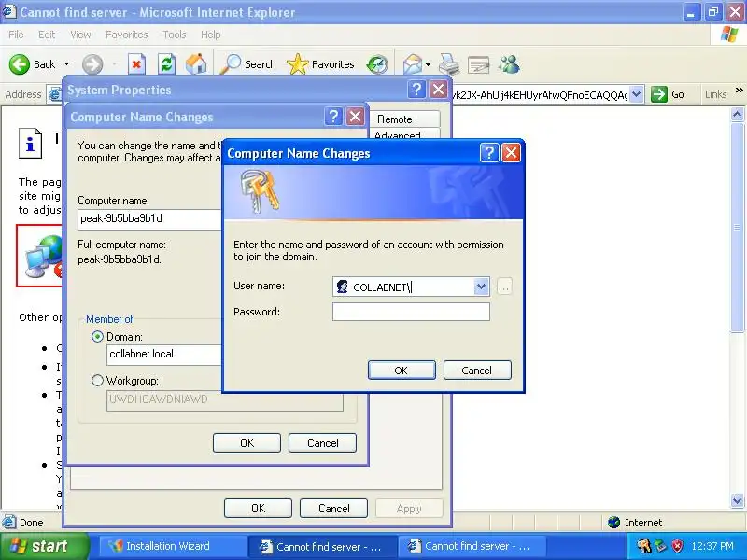This screenshot has height=560, width=747.
Task: Click the Print toolbar icon
Action: (449, 64)
